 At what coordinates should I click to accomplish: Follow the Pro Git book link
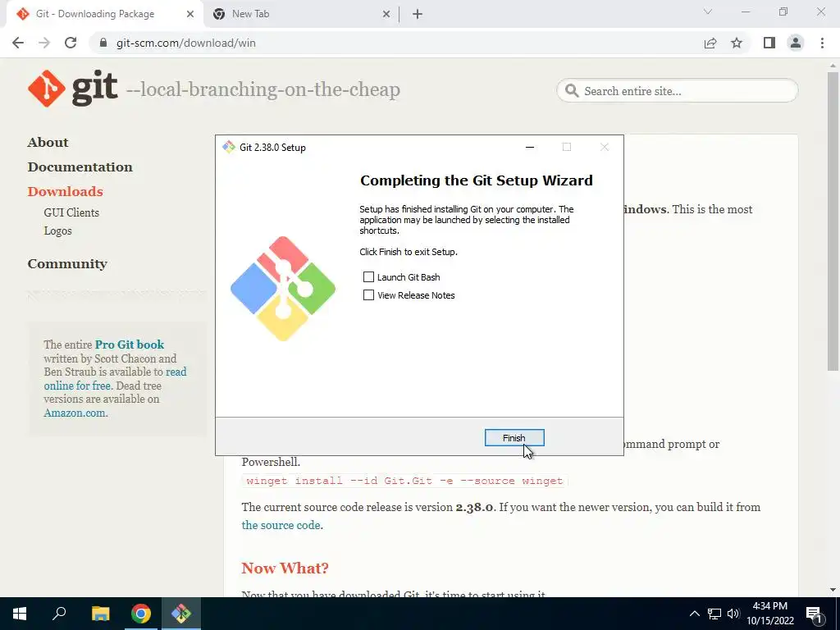130,345
